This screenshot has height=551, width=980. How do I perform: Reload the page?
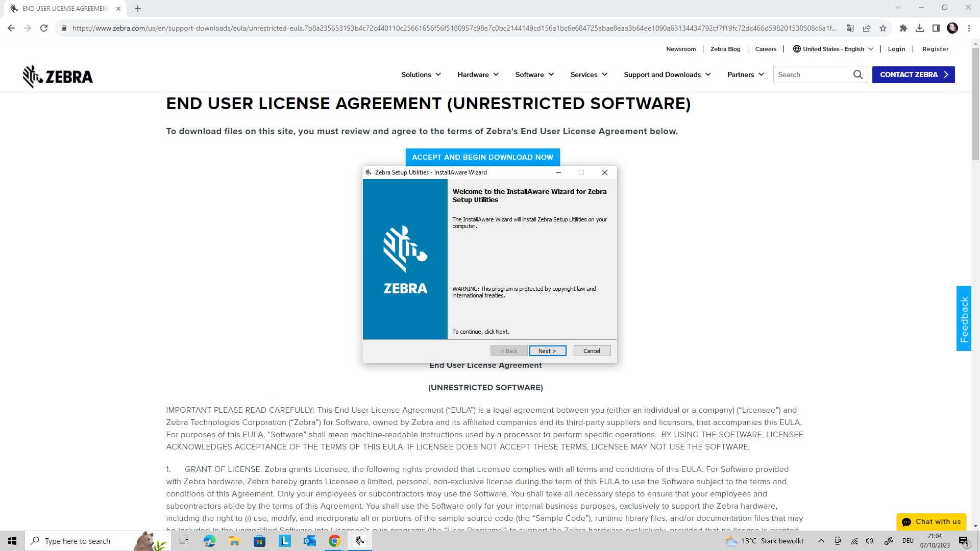(x=44, y=28)
